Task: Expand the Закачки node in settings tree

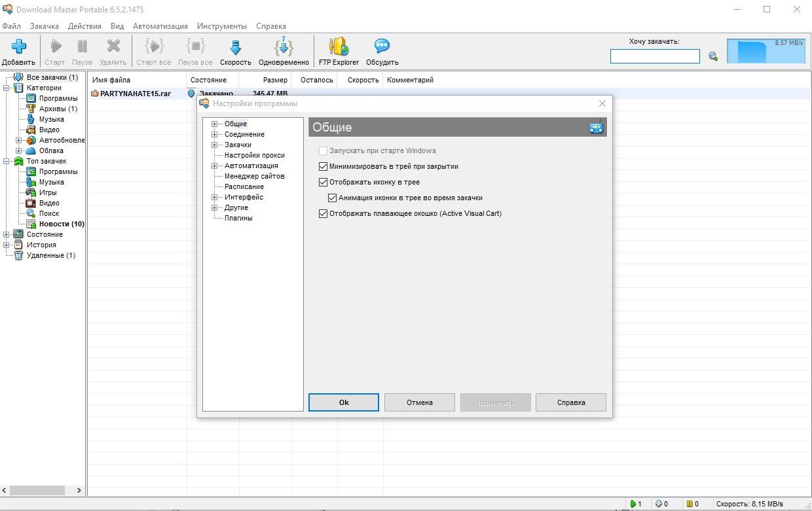Action: (x=214, y=145)
